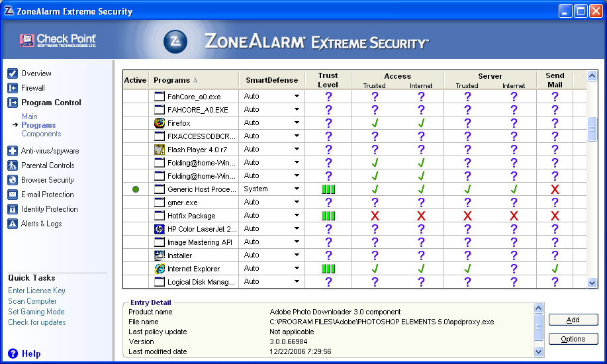Viewport: 607px width, 364px height.
Task: Open SmartDefense dropdown for Flash Player 4.0 r7
Action: coord(297,149)
